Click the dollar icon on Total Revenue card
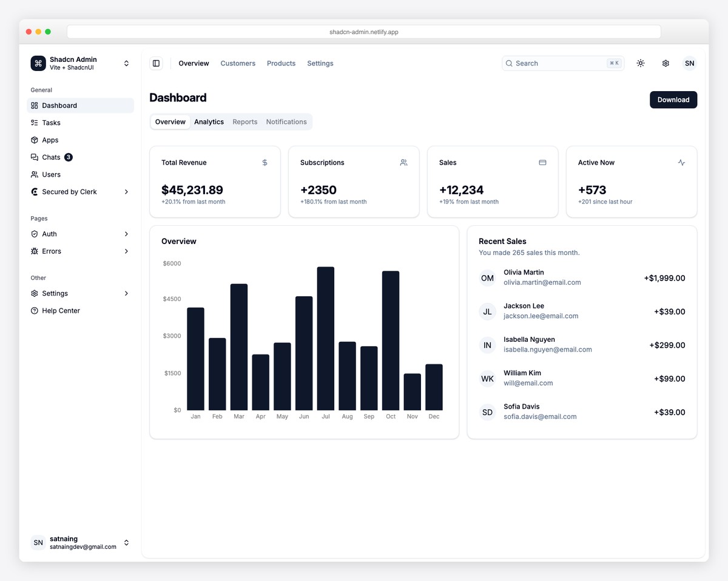The image size is (728, 581). pos(265,163)
